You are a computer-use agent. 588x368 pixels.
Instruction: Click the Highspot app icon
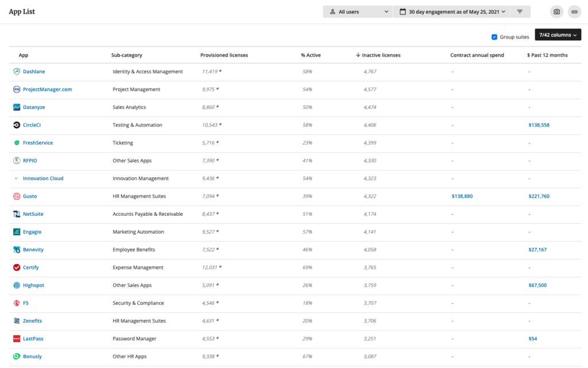pyautogui.click(x=17, y=285)
